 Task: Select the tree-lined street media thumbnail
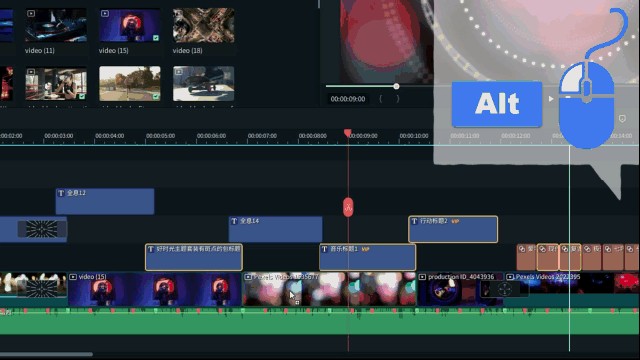(x=130, y=84)
